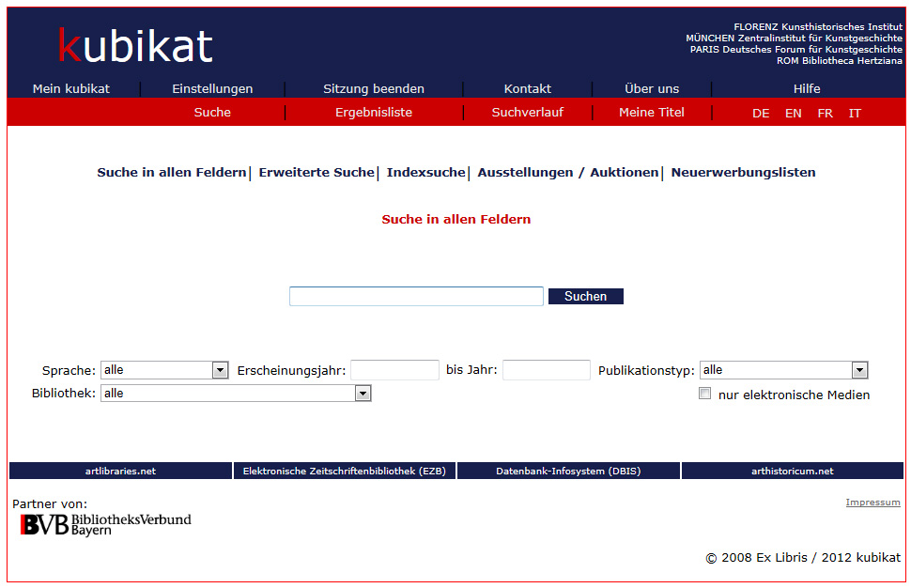
Task: Open the Indexsuche search mode
Action: (x=425, y=173)
